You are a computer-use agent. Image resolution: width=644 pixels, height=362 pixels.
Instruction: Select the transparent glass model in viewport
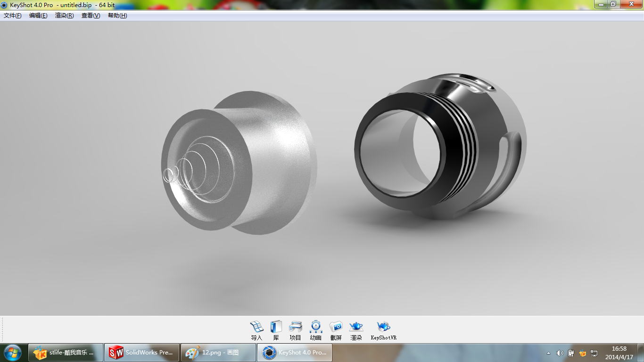point(239,163)
